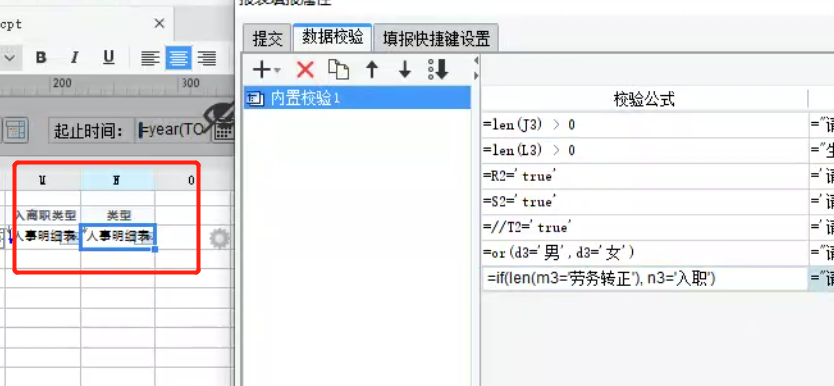Image resolution: width=834 pixels, height=386 pixels.
Task: Select formula row =R2='true'
Action: 644,176
